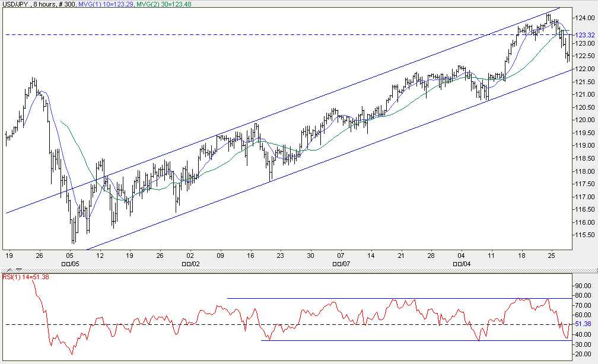Click the 120.00 price axis label
Screen dimensions: 598x364
tap(585, 120)
